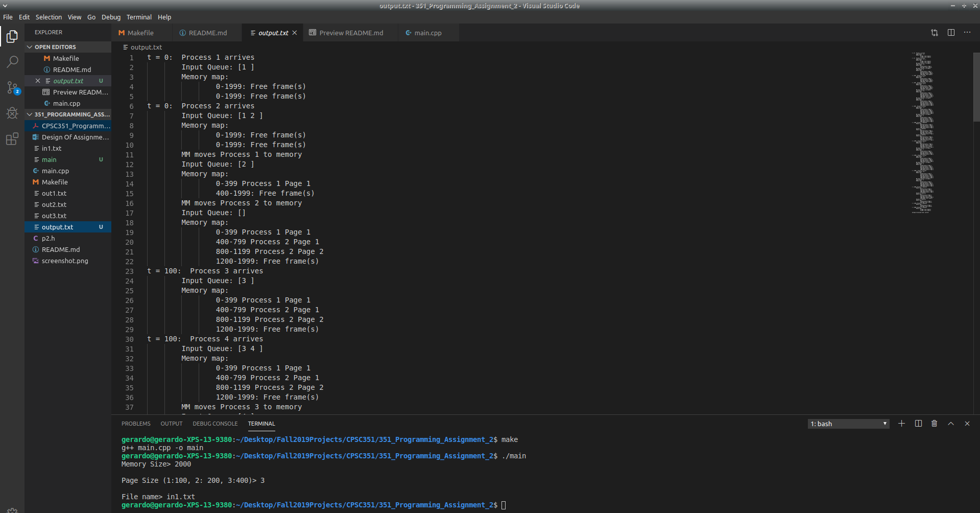Open the File menu
The height and width of the screenshot is (513, 980).
click(x=8, y=17)
